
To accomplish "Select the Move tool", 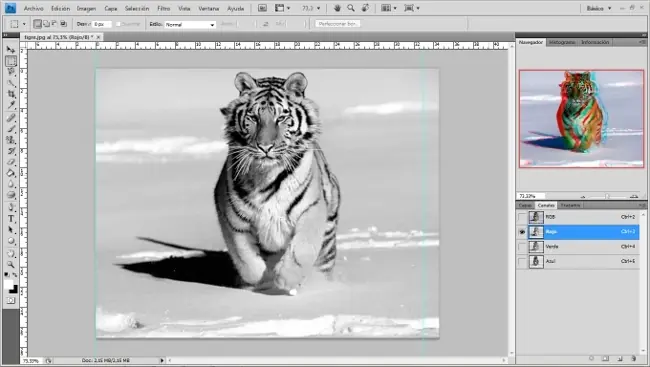I will point(11,50).
